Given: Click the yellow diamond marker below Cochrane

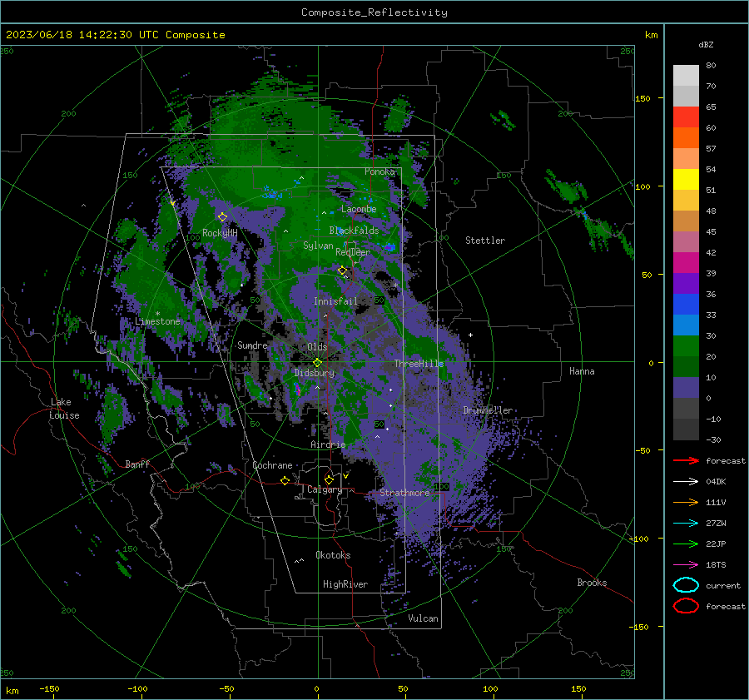Looking at the screenshot, I should pos(285,481).
